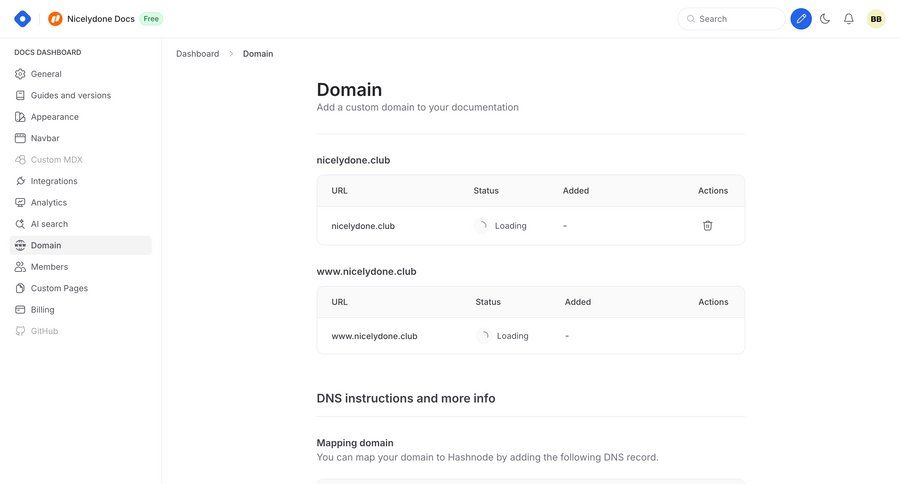This screenshot has height=484, width=900.
Task: Click the Custom MDX icon
Action: (x=20, y=160)
